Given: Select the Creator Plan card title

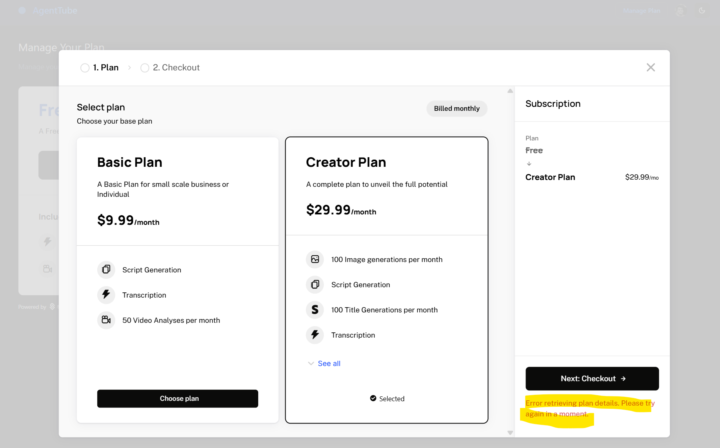Looking at the screenshot, I should point(346,162).
